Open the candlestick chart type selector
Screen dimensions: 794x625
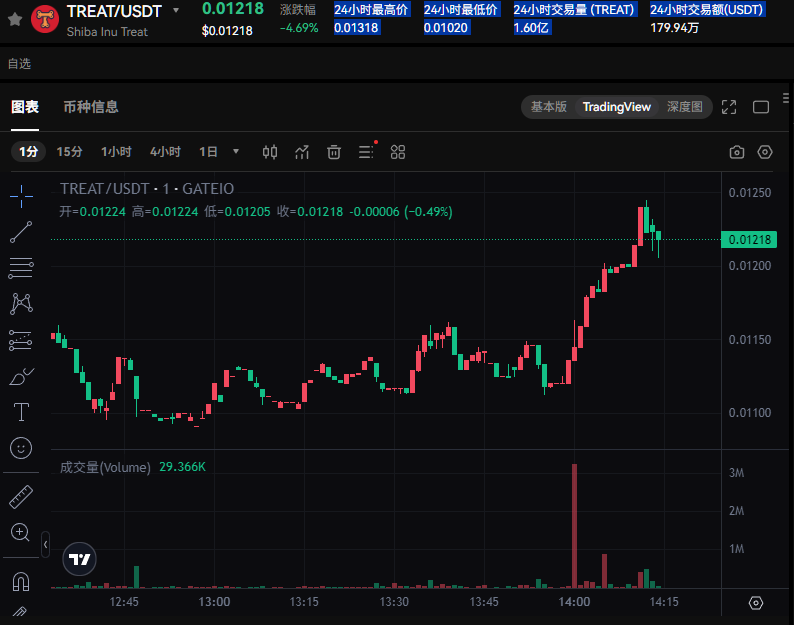[x=270, y=151]
